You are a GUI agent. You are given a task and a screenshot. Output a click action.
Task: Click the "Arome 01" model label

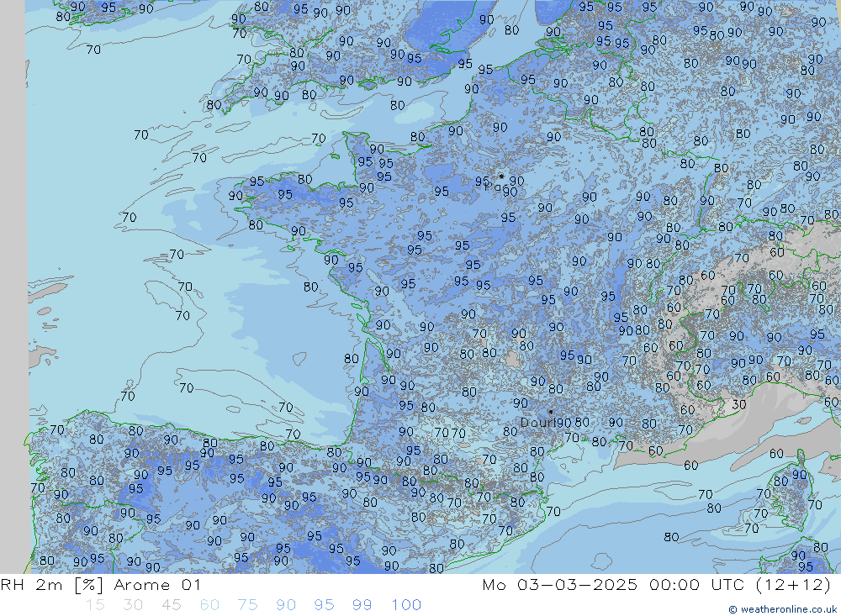pyautogui.click(x=157, y=585)
